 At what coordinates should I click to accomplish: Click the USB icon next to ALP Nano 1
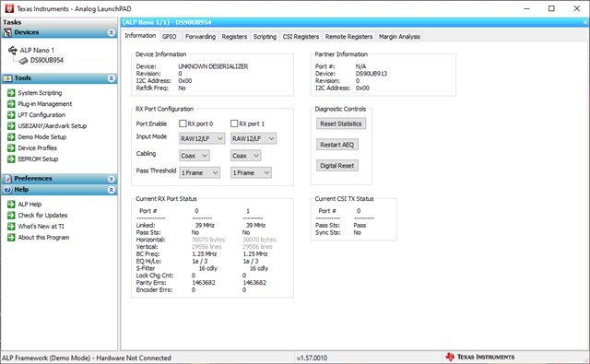point(13,50)
